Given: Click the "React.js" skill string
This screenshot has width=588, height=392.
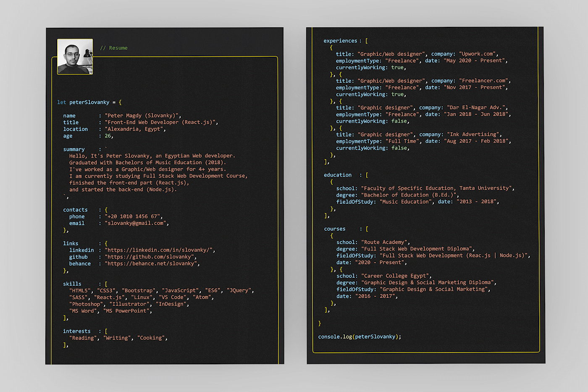Looking at the screenshot, I should 110,297.
